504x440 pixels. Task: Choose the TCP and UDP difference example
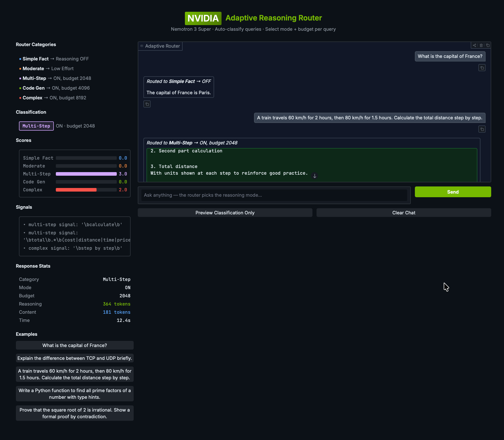point(75,358)
